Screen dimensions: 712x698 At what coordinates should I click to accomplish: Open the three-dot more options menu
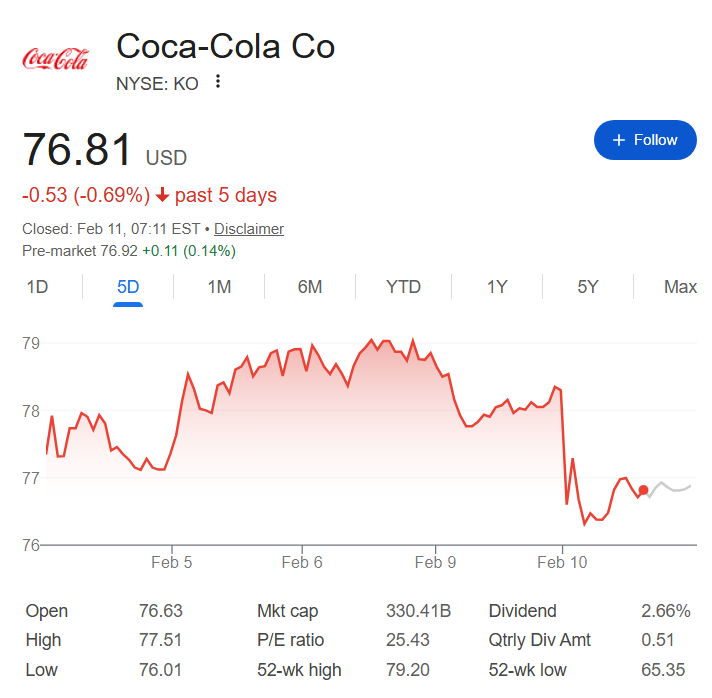218,82
